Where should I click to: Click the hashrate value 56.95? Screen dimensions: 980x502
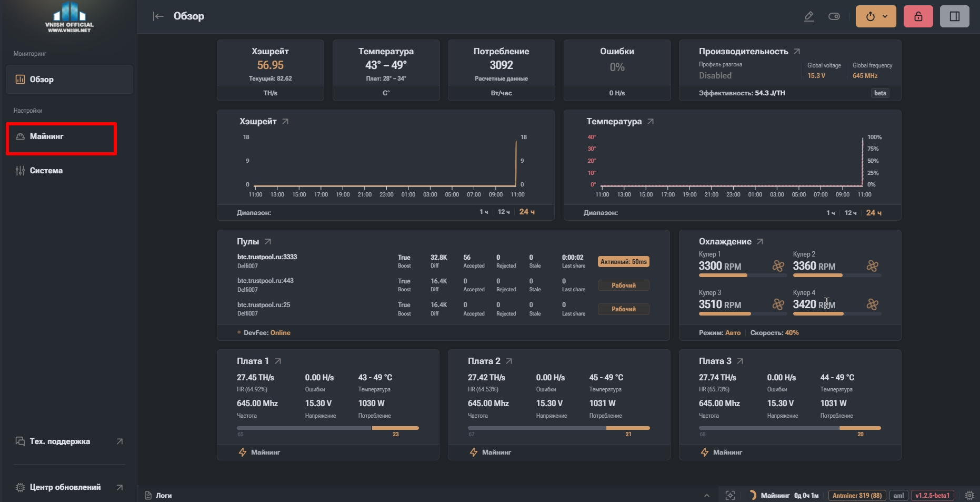pyautogui.click(x=270, y=65)
